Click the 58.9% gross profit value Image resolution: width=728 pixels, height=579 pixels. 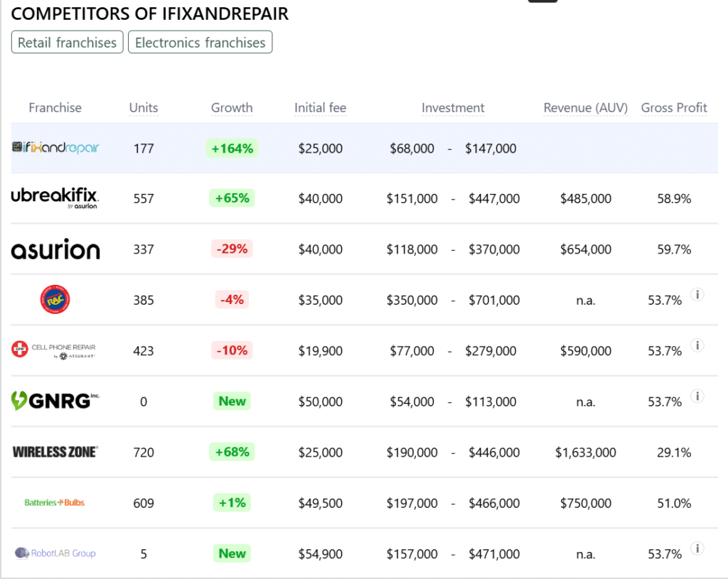tap(674, 199)
